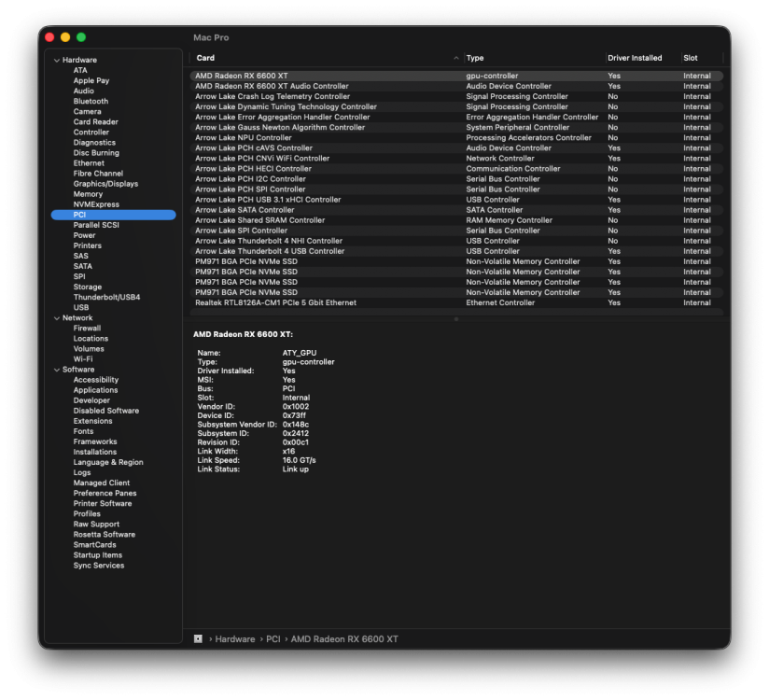Open Logs under Software
The height and width of the screenshot is (700, 769).
pos(82,472)
